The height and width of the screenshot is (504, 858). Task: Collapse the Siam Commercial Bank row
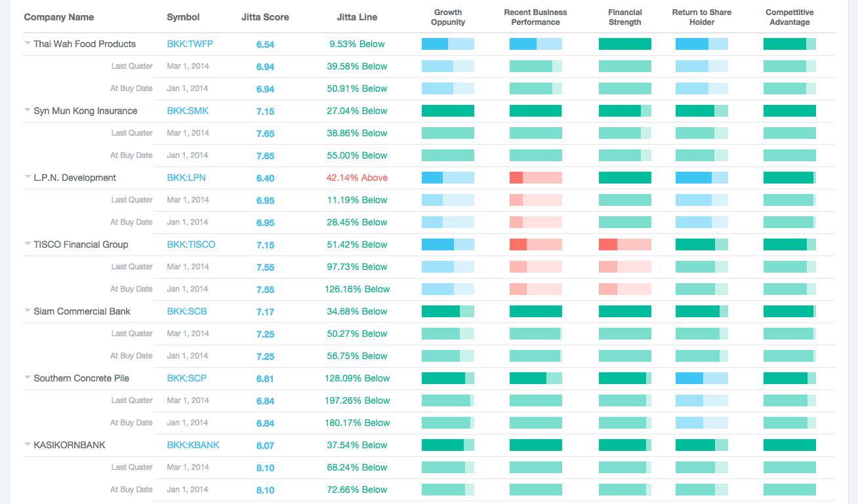(28, 311)
